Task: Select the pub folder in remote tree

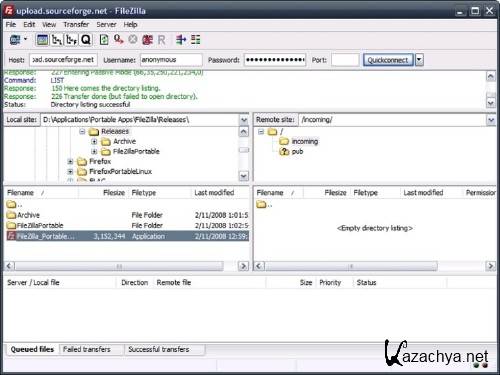Action: pyautogui.click(x=297, y=152)
